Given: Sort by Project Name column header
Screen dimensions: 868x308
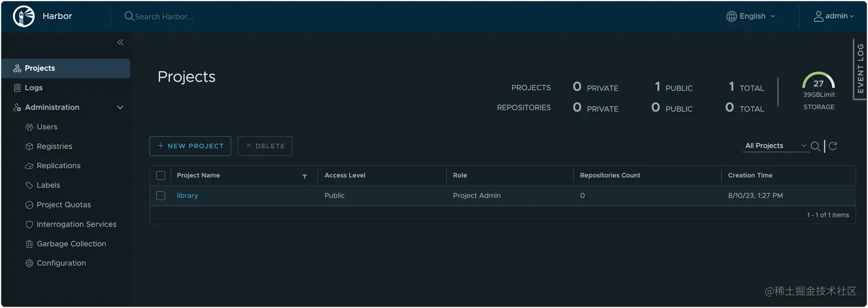Looking at the screenshot, I should pyautogui.click(x=198, y=176).
